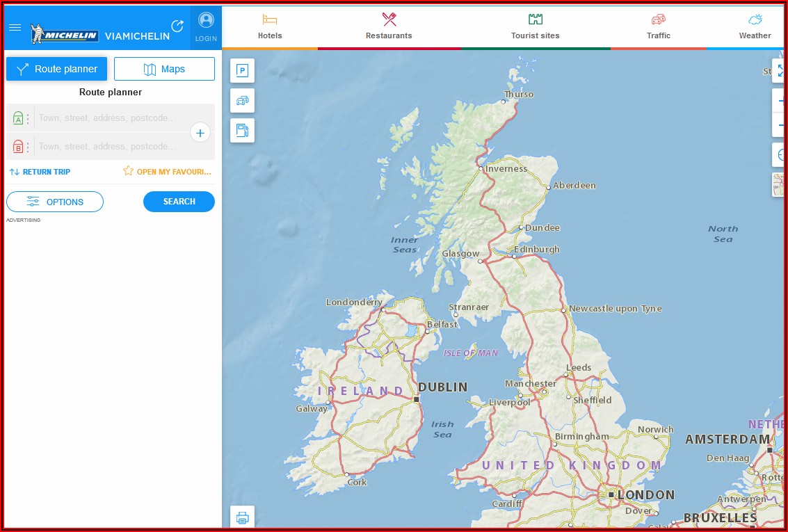Add a stopover with plus button
788x532 pixels.
click(x=200, y=132)
